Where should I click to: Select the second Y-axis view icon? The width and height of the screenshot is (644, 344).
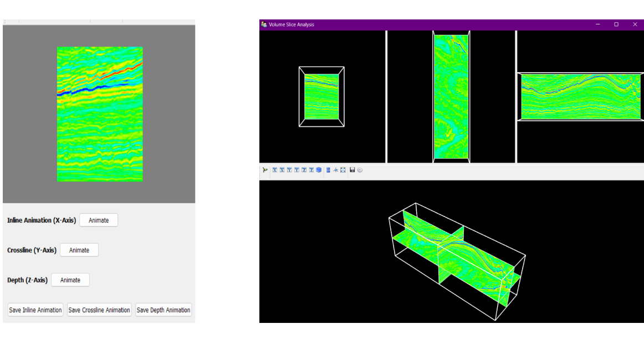tap(297, 170)
